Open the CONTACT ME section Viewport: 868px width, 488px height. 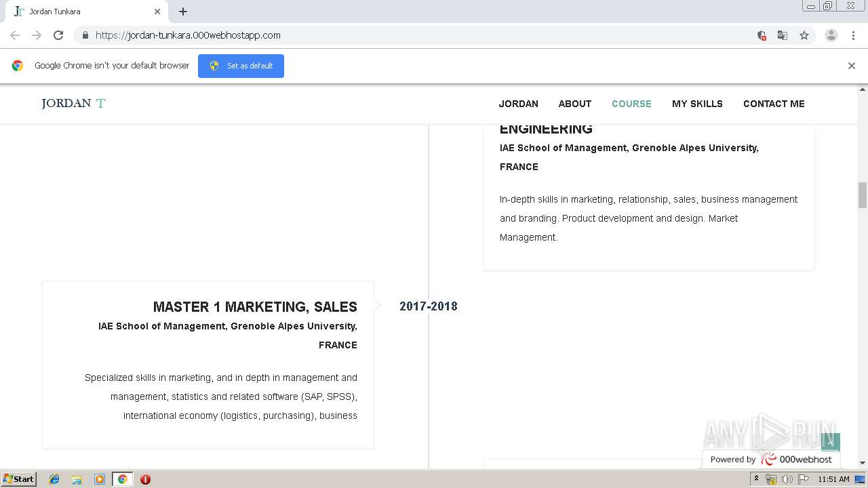[x=774, y=104]
